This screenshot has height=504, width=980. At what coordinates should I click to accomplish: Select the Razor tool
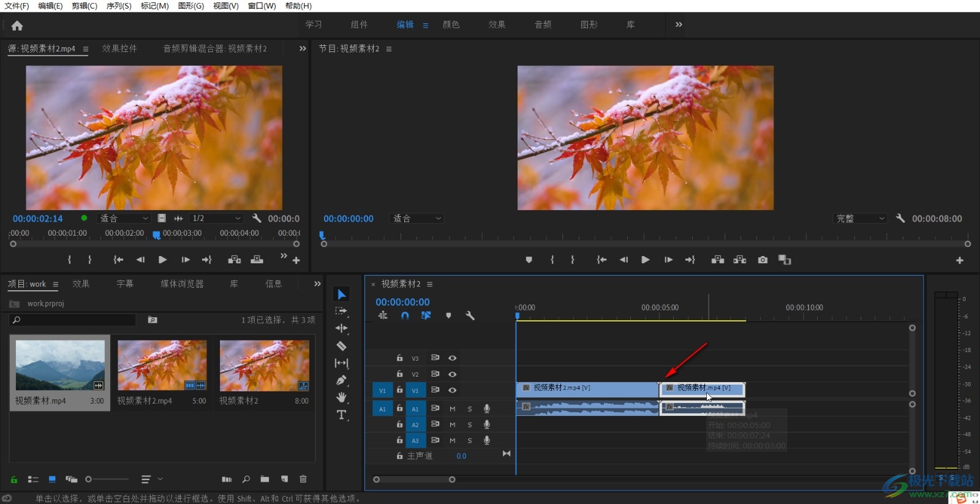tap(341, 346)
